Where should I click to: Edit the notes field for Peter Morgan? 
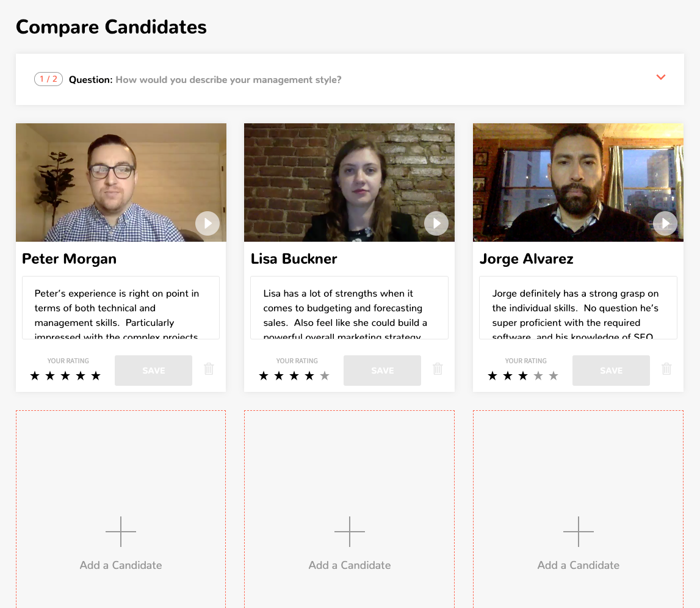click(x=121, y=308)
